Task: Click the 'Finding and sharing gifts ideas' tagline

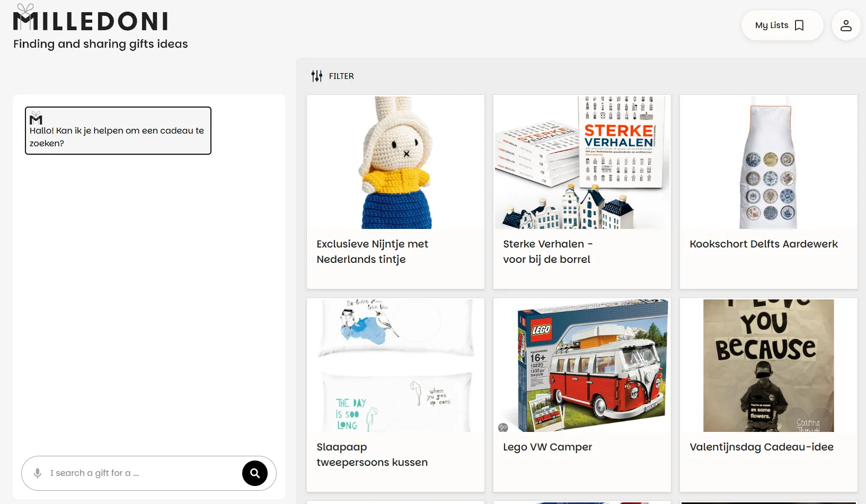Action: coord(101,44)
